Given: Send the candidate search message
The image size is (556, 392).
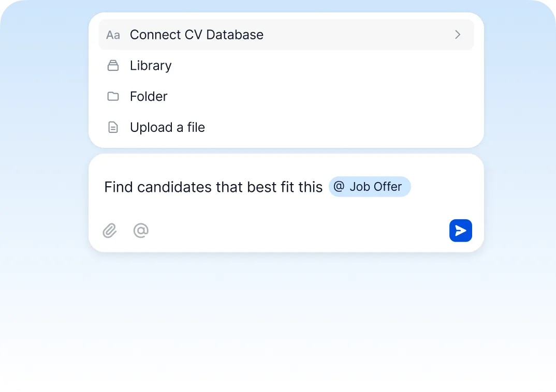Looking at the screenshot, I should (x=460, y=231).
